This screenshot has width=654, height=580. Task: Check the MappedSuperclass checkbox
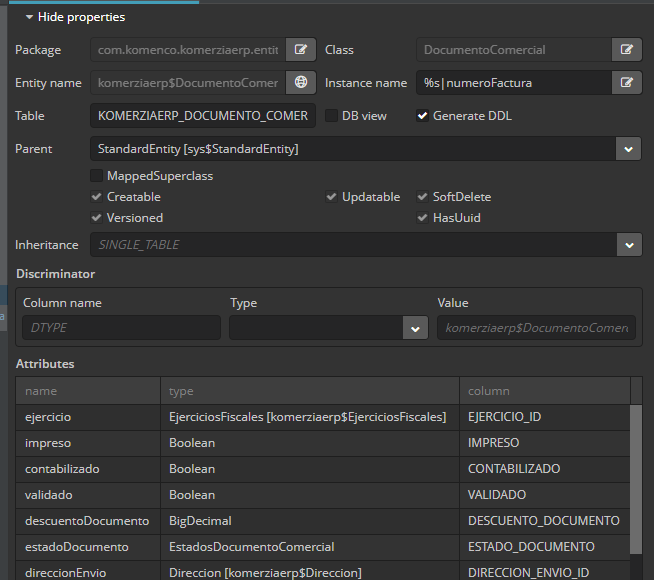[97, 176]
